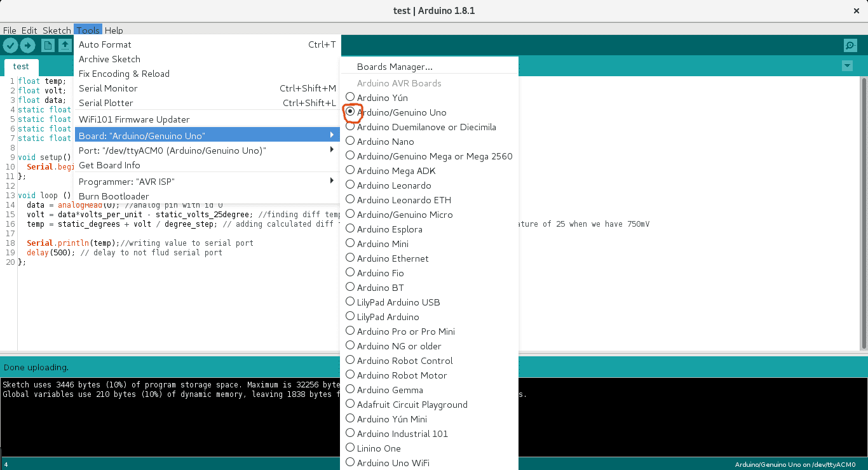The height and width of the screenshot is (470, 868).
Task: Click the Verify checkmark toolbar icon
Action: pos(10,45)
